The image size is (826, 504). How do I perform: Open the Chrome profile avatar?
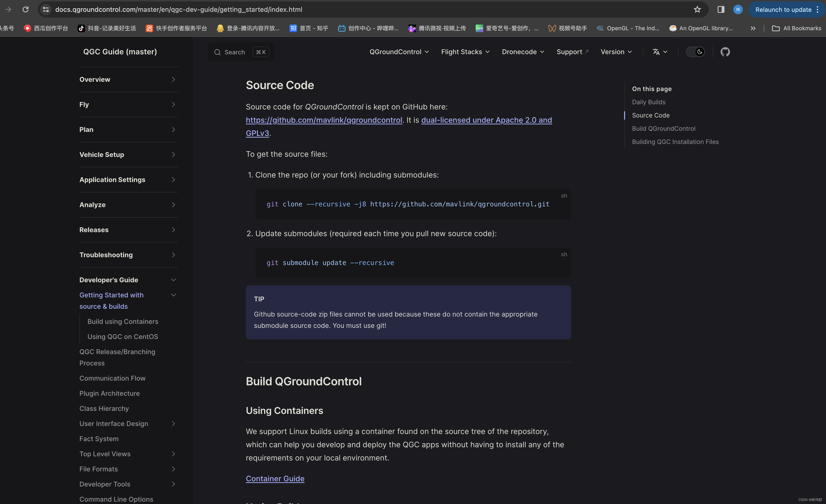pyautogui.click(x=738, y=9)
